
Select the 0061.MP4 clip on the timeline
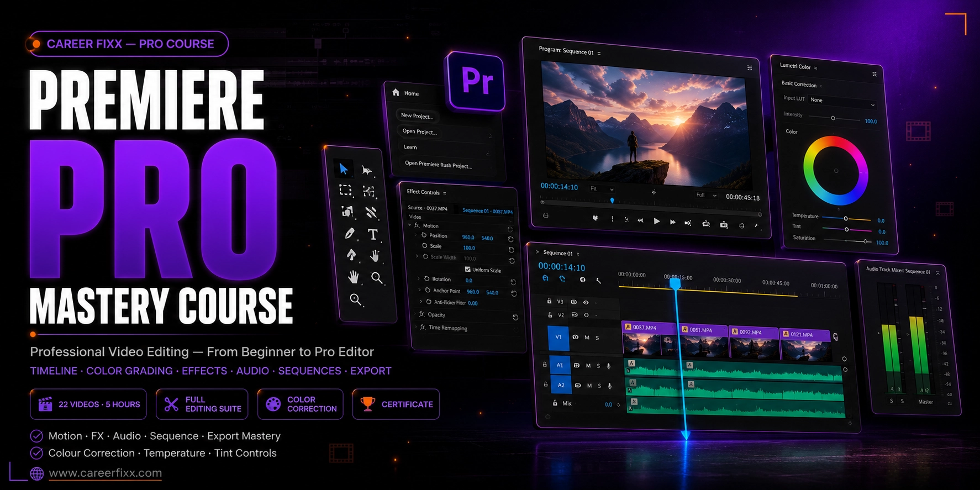(x=703, y=340)
